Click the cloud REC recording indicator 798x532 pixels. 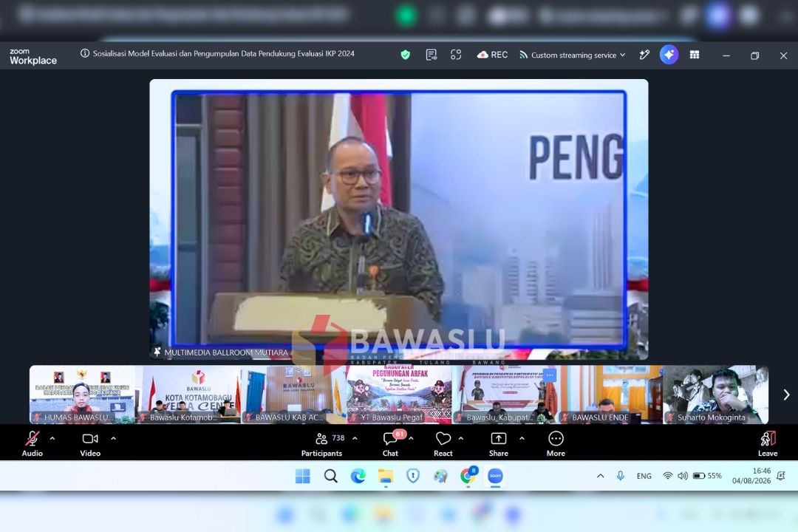pyautogui.click(x=492, y=55)
